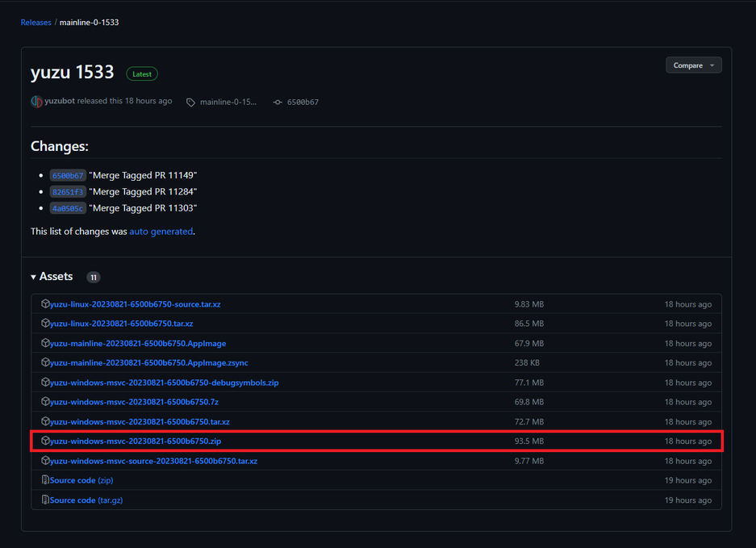Open the Compare dropdown button

coord(693,65)
